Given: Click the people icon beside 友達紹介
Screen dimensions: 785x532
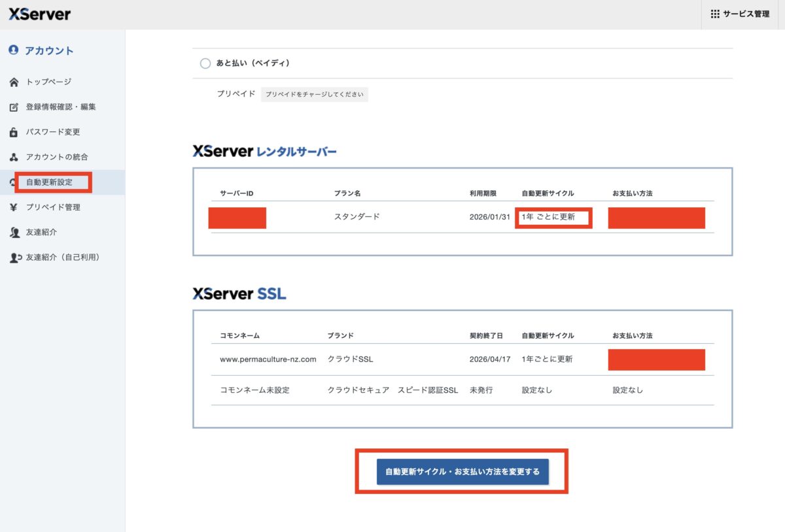Looking at the screenshot, I should coord(14,233).
